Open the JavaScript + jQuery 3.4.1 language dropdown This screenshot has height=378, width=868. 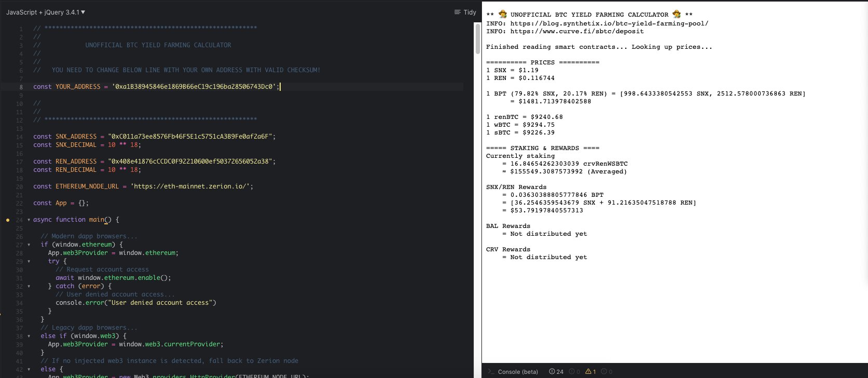(x=46, y=12)
